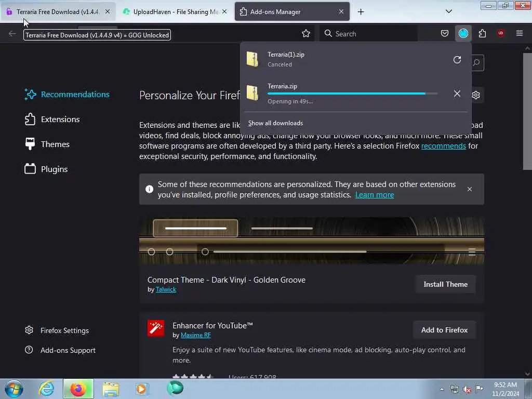The height and width of the screenshot is (399, 532).
Task: Click the Enhancer for YouTube icon
Action: coord(156,328)
